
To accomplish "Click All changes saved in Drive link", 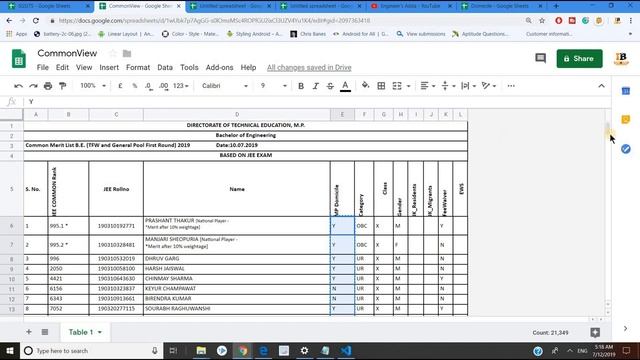I will pyautogui.click(x=309, y=67).
